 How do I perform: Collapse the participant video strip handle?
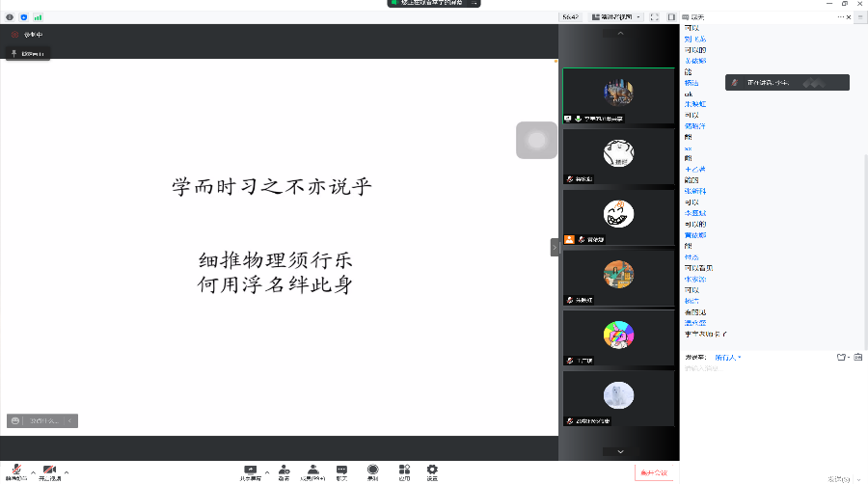click(555, 247)
